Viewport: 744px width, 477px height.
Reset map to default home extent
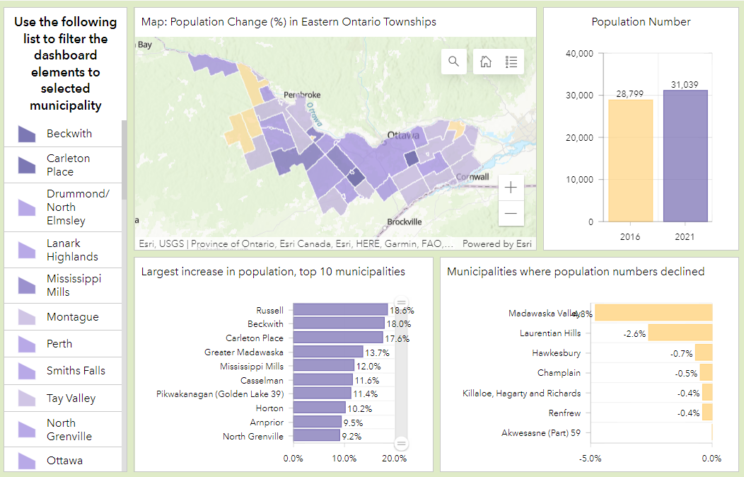coord(486,62)
